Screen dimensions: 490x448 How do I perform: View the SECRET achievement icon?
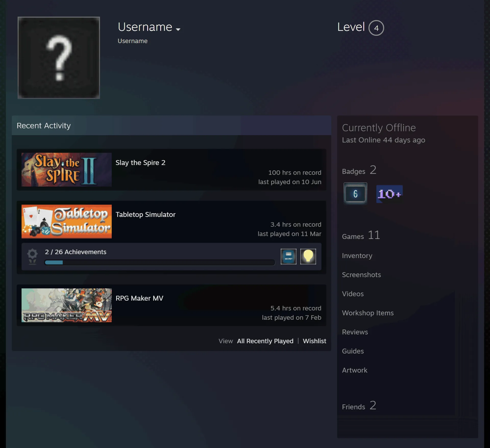point(289,257)
